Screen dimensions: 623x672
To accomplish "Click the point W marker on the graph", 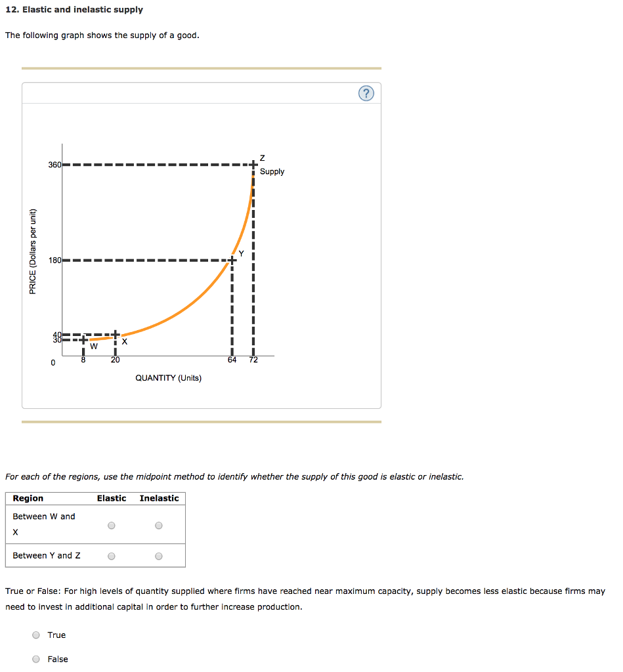I will tap(84, 339).
